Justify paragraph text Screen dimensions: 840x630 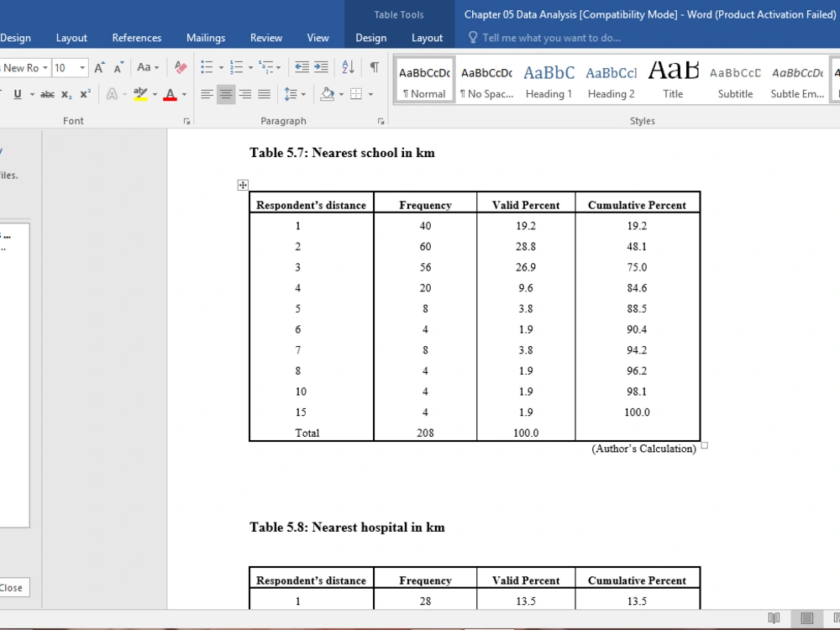tap(264, 94)
